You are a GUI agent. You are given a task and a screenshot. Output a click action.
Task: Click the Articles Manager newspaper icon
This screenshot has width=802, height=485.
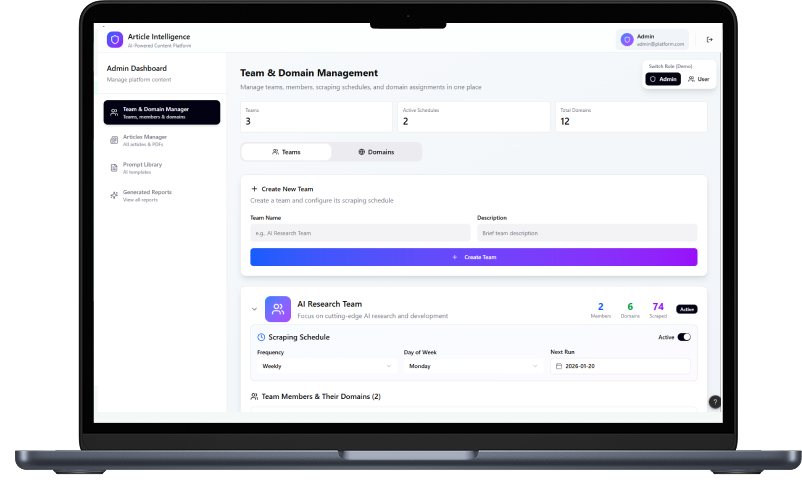click(114, 140)
